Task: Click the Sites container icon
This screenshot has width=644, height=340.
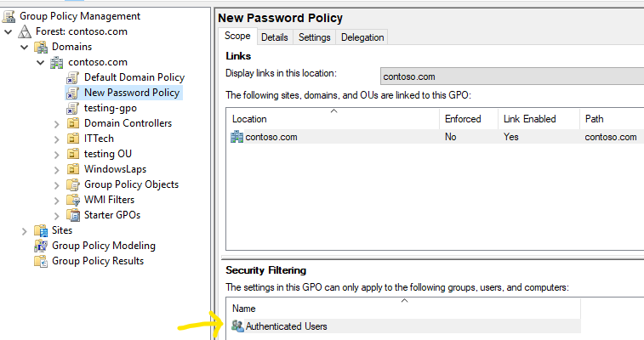Action: pyautogui.click(x=41, y=230)
